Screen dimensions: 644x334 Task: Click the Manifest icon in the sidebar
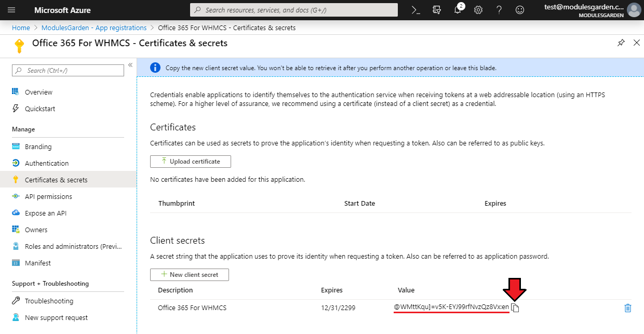click(16, 263)
